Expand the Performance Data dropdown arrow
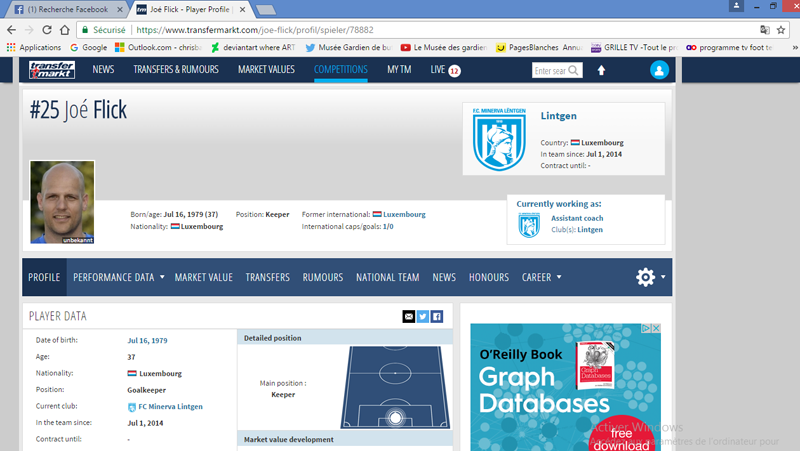Screen dimensions: 800x451 [162, 277]
